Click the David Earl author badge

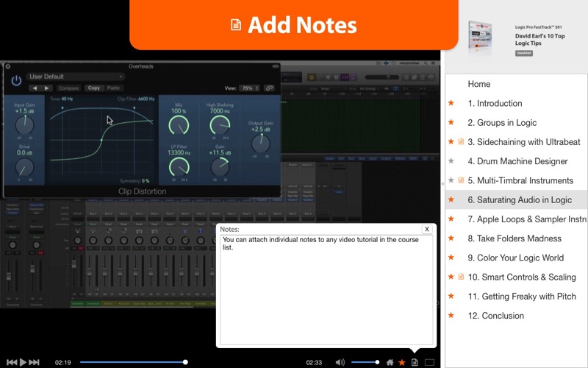pyautogui.click(x=524, y=53)
